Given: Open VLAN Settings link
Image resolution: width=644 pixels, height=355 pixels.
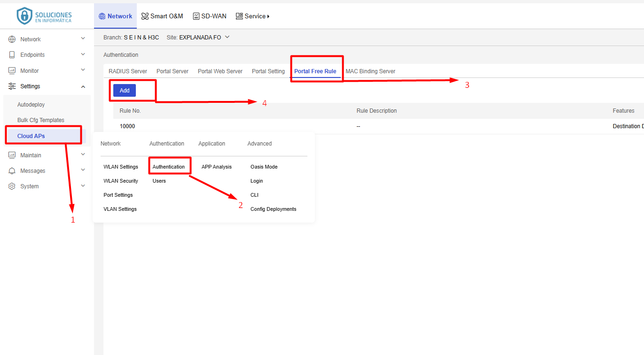Looking at the screenshot, I should tap(120, 209).
